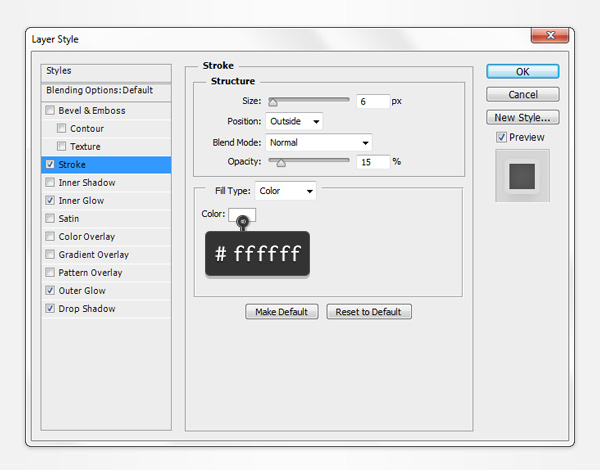This screenshot has height=470, width=600.
Task: Uncheck the Stroke effect checkbox
Action: (x=50, y=164)
